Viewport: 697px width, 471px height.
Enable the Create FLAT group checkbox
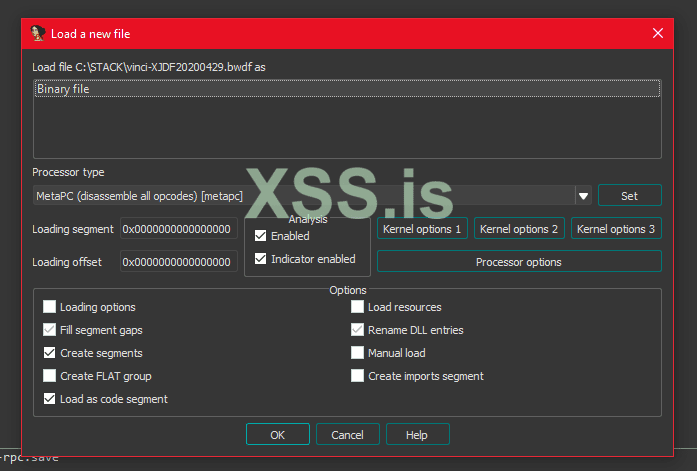tap(49, 376)
